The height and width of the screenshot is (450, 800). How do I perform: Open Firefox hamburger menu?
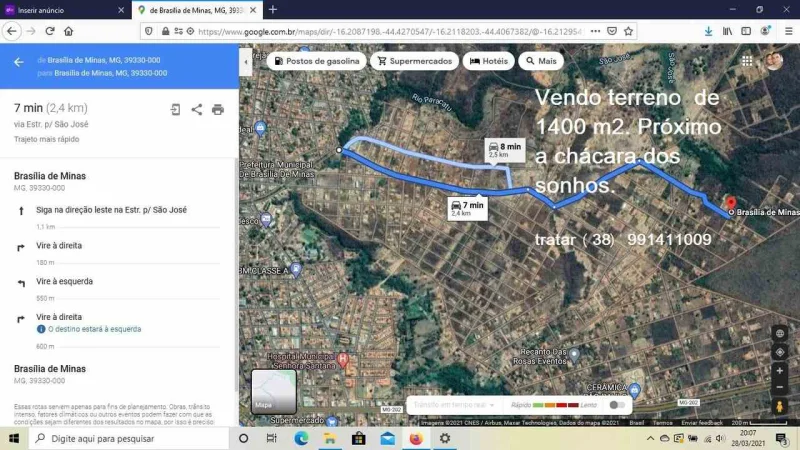788,31
